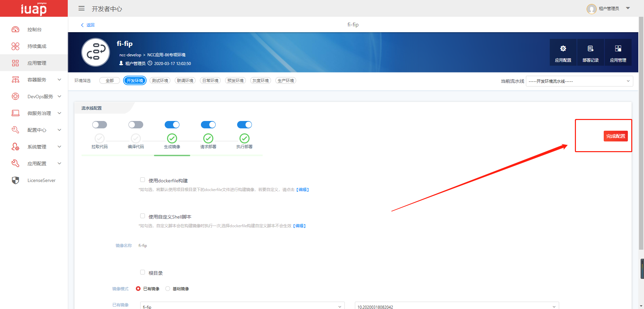
Task: Click the red 完成配置 button
Action: pyautogui.click(x=615, y=136)
